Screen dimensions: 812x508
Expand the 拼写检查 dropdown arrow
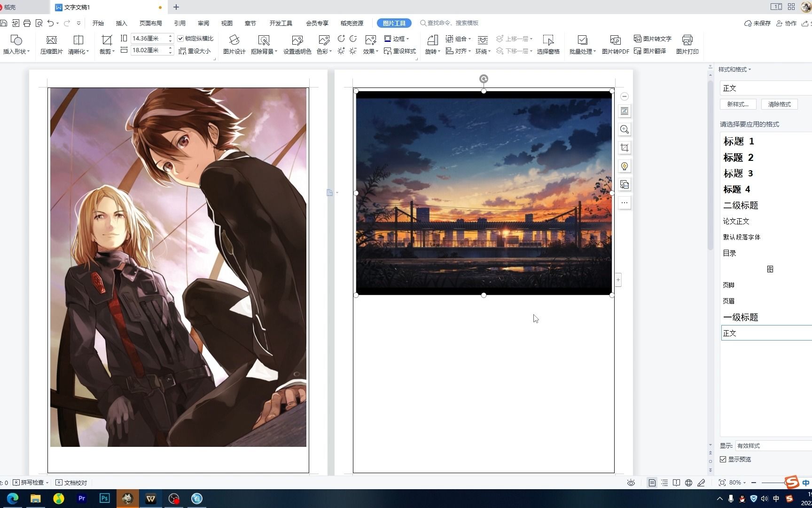pos(47,483)
